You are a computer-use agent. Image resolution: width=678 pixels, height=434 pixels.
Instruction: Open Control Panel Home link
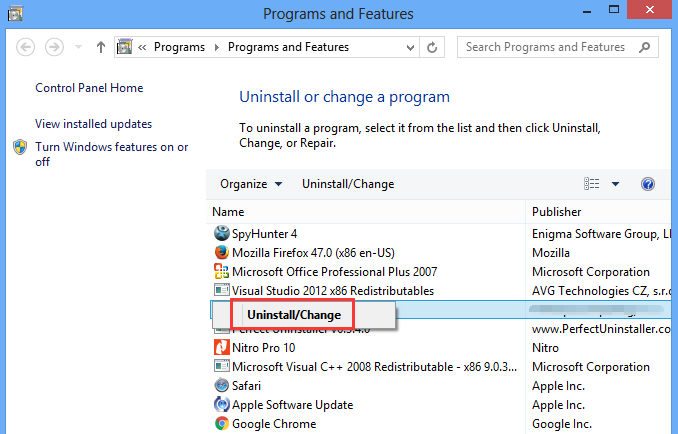(89, 88)
